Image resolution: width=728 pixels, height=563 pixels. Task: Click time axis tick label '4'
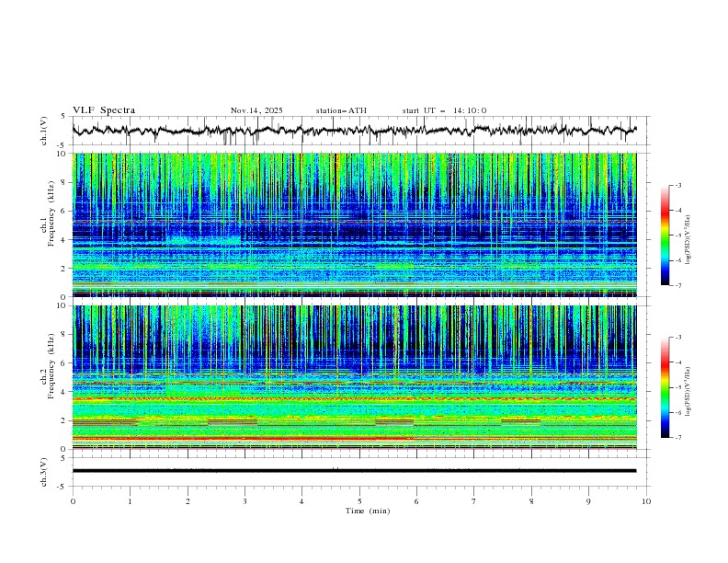301,501
